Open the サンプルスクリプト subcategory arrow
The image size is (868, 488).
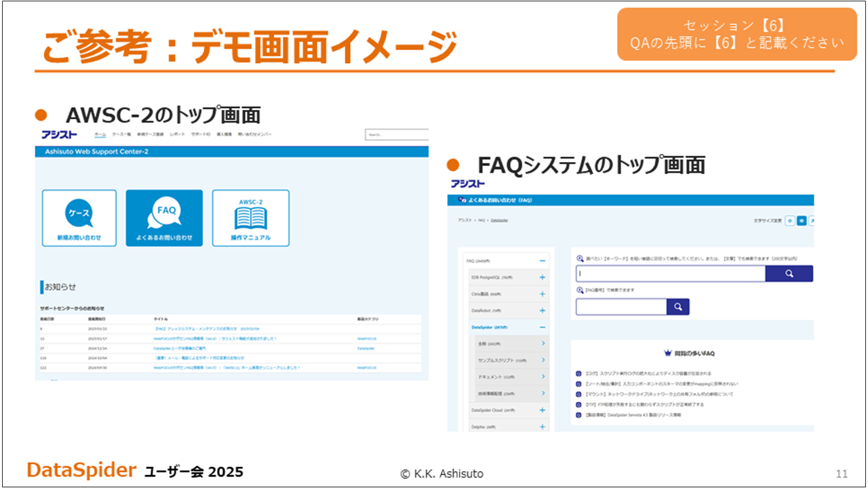pyautogui.click(x=544, y=361)
